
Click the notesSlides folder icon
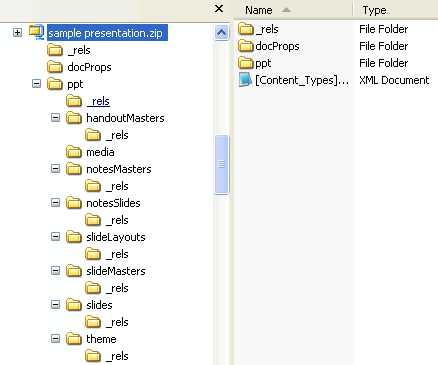tap(74, 203)
